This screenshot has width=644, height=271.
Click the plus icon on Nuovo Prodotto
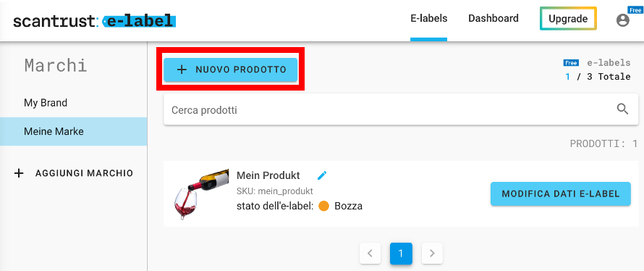pos(182,70)
